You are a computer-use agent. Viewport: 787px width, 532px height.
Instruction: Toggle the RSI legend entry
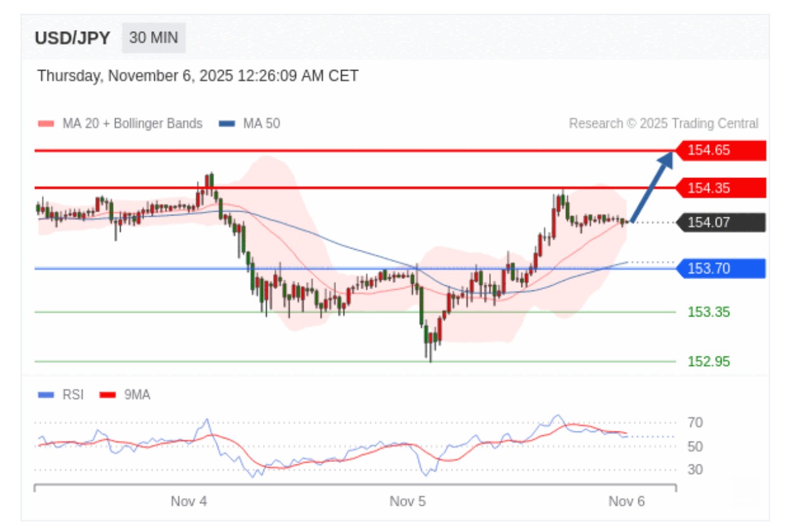click(x=72, y=395)
